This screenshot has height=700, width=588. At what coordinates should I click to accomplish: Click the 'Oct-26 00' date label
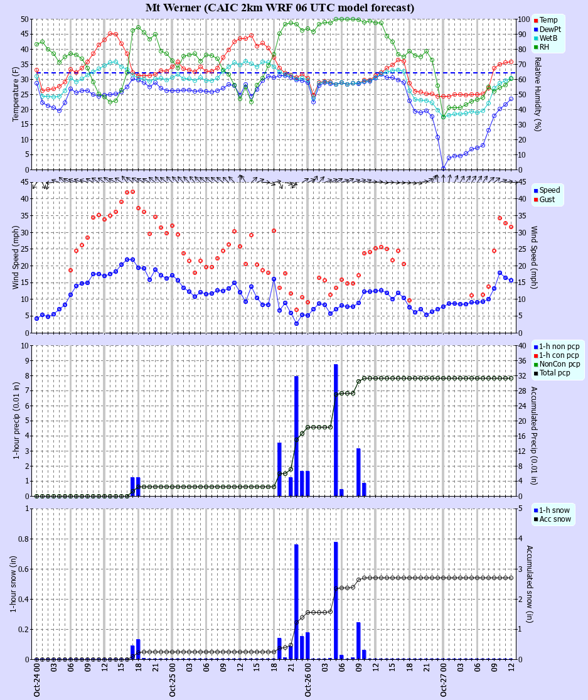coord(308,679)
